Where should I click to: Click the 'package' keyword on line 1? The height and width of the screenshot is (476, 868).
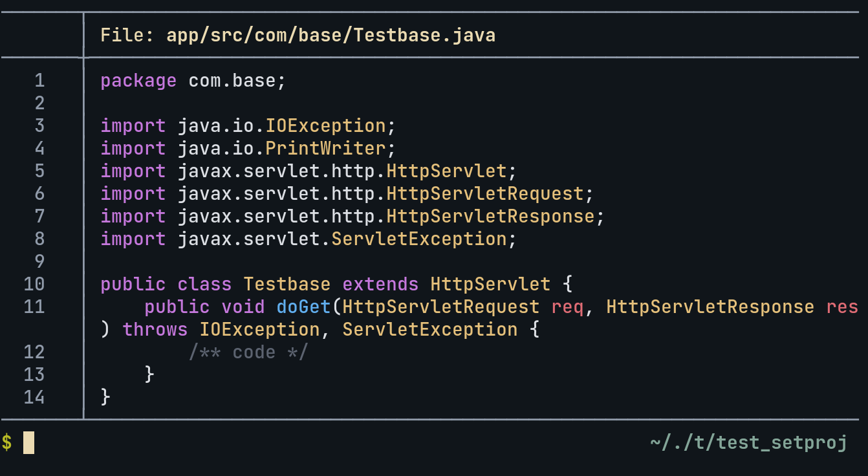[138, 81]
